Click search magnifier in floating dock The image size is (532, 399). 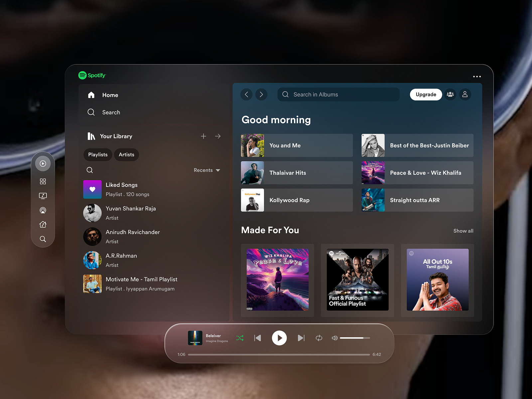[x=43, y=239]
